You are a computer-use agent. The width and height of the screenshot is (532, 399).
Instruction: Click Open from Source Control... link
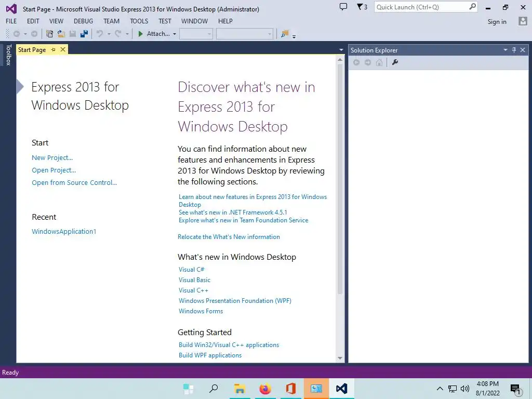pyautogui.click(x=74, y=182)
